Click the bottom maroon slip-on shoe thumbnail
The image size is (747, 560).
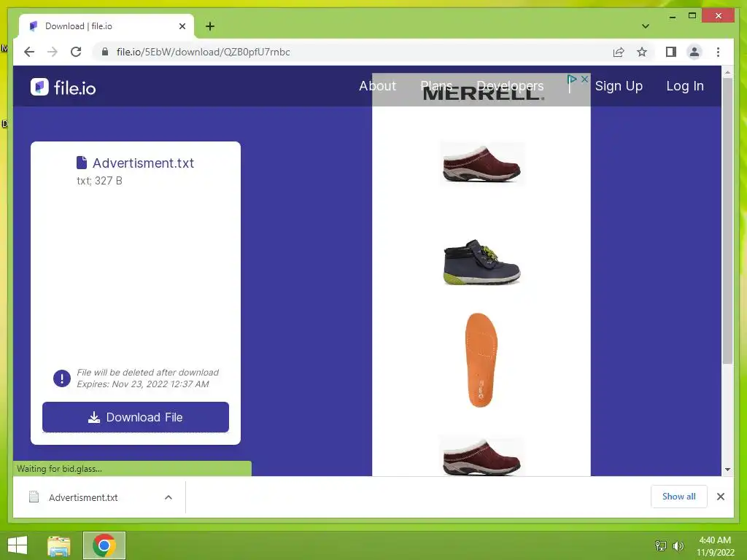(481, 456)
